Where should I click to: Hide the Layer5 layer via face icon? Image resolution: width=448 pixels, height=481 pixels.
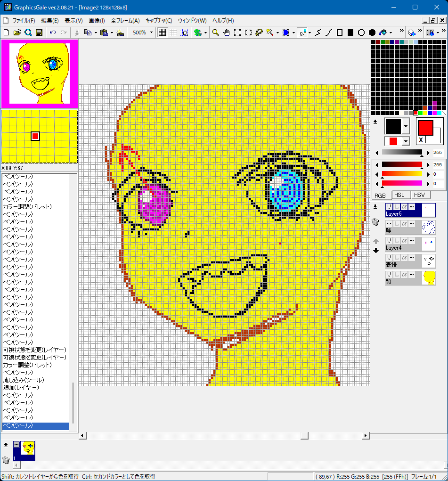pyautogui.click(x=389, y=207)
